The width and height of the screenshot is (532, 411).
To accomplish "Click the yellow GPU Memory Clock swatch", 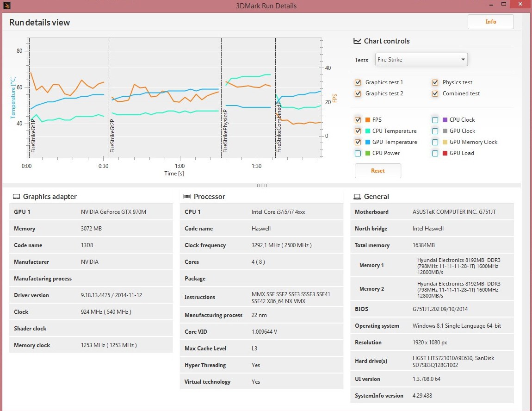I will 445,142.
